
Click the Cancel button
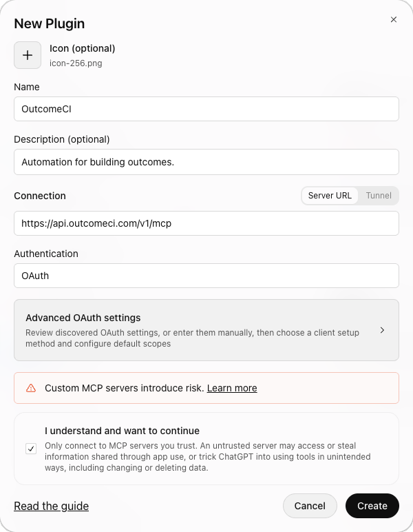[x=310, y=506]
